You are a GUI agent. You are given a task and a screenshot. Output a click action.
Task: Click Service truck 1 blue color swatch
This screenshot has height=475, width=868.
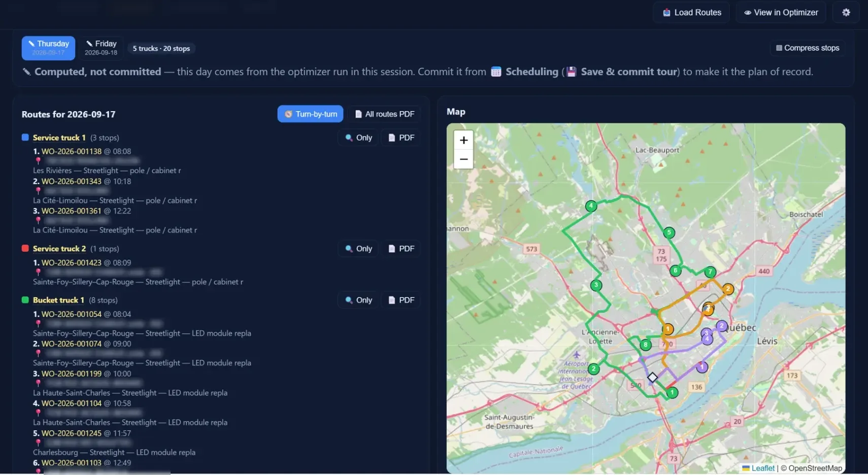coord(25,137)
